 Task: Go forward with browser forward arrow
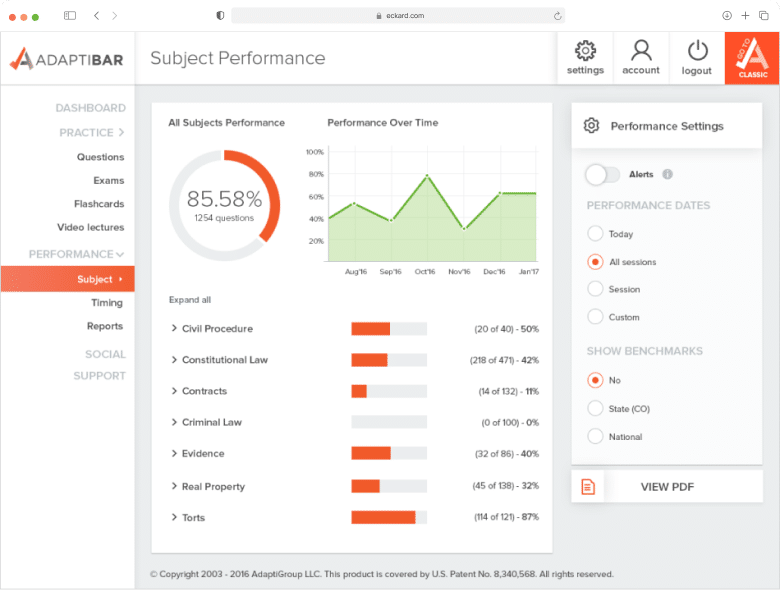point(115,15)
